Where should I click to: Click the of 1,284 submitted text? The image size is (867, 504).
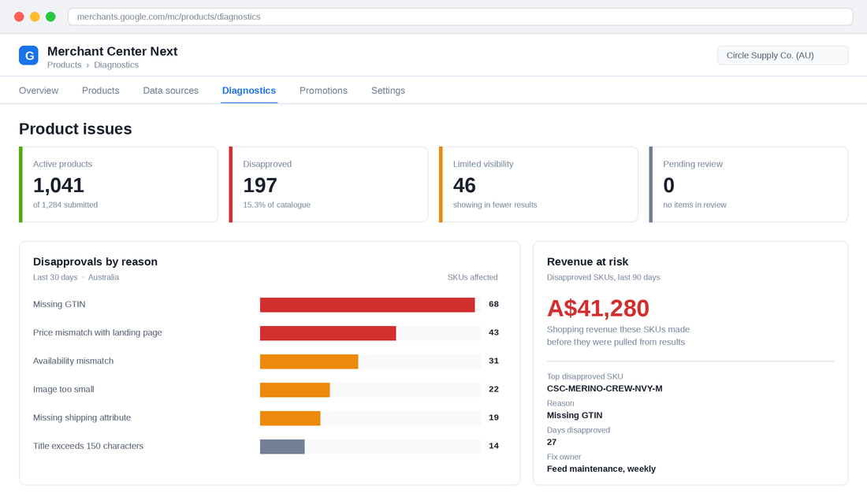click(65, 205)
